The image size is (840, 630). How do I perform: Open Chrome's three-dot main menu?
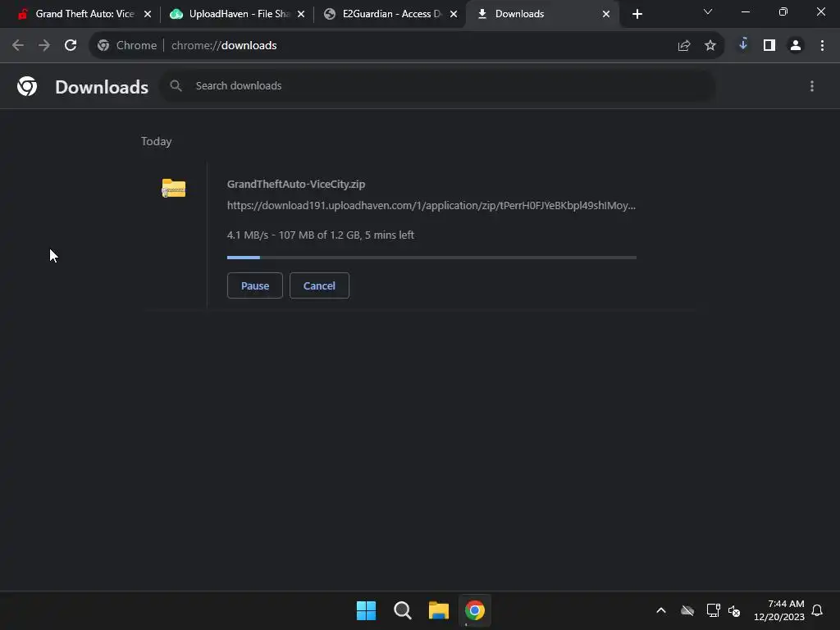coord(822,46)
